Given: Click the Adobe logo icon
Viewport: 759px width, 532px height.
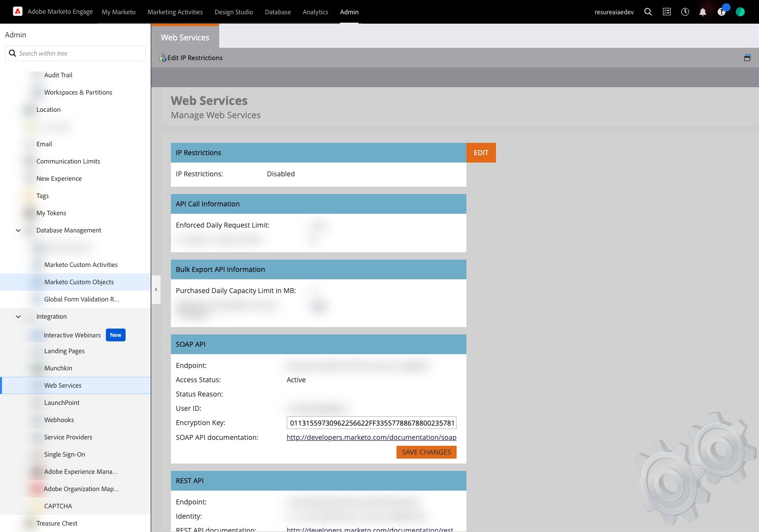Looking at the screenshot, I should pyautogui.click(x=18, y=11).
